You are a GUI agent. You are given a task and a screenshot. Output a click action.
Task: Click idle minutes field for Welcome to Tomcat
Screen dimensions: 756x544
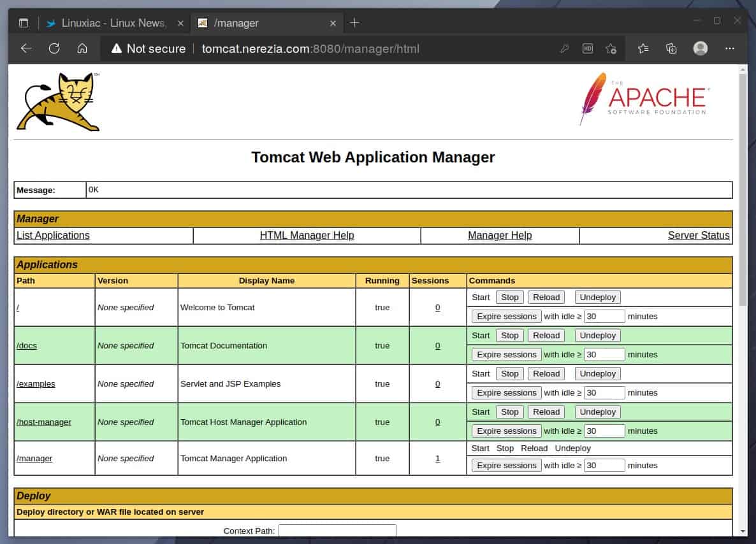pos(604,316)
